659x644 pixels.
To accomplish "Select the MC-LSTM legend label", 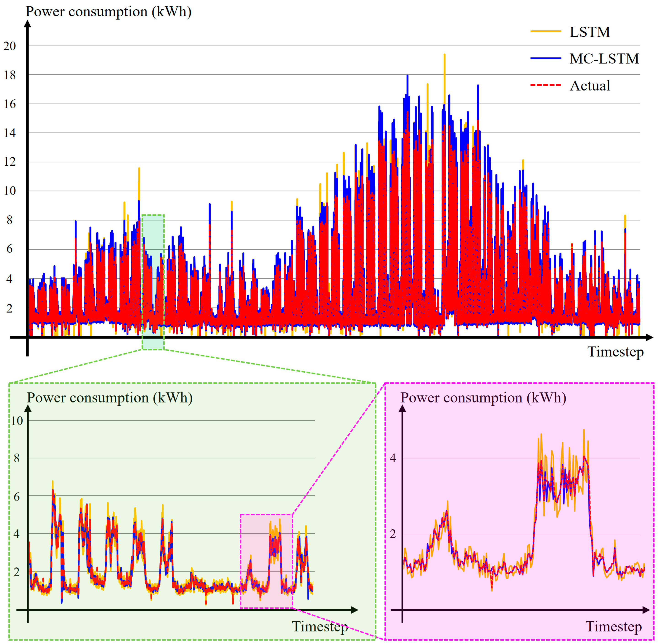I will pos(604,59).
